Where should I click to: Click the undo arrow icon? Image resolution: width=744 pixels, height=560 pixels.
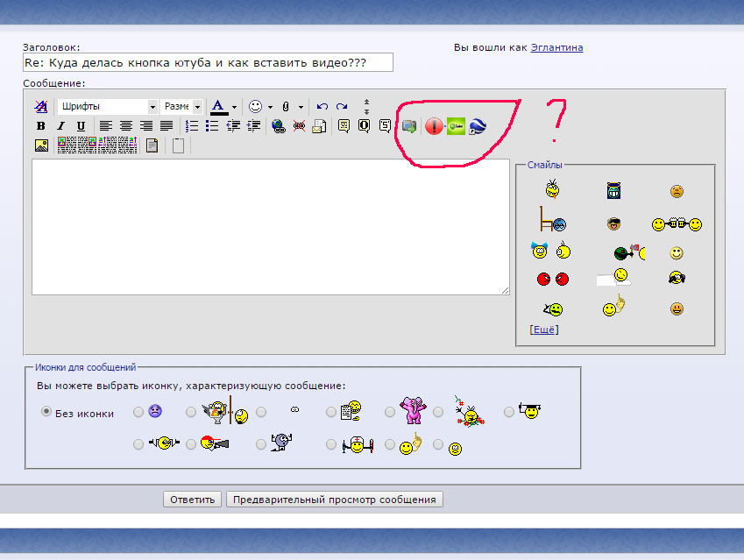pyautogui.click(x=322, y=106)
